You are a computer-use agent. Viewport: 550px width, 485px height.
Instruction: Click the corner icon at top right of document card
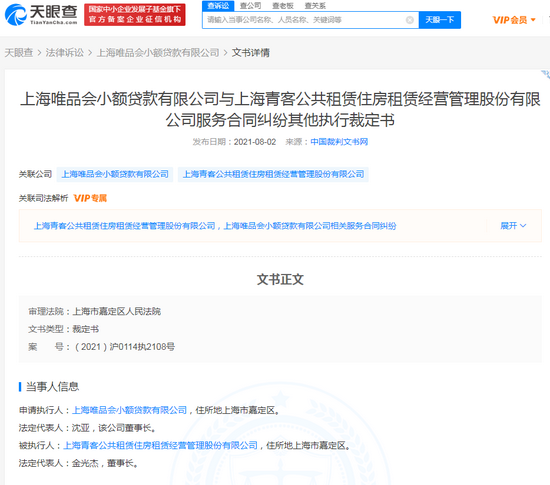[545, 74]
